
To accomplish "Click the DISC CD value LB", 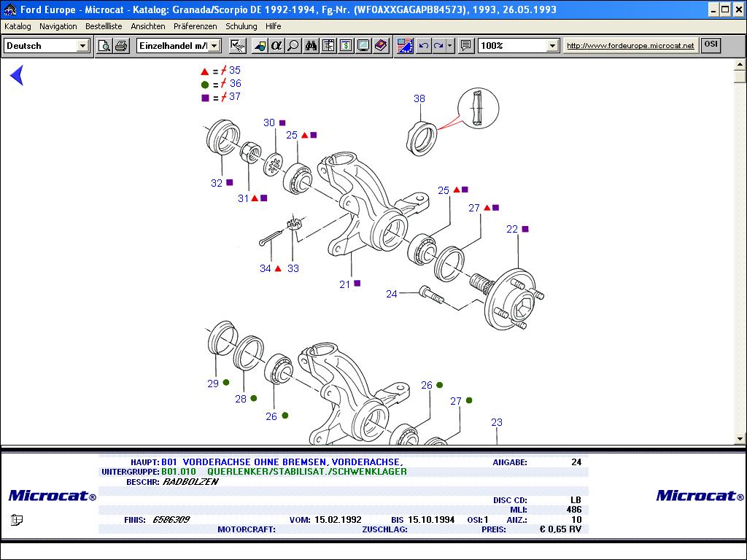I will coord(576,500).
